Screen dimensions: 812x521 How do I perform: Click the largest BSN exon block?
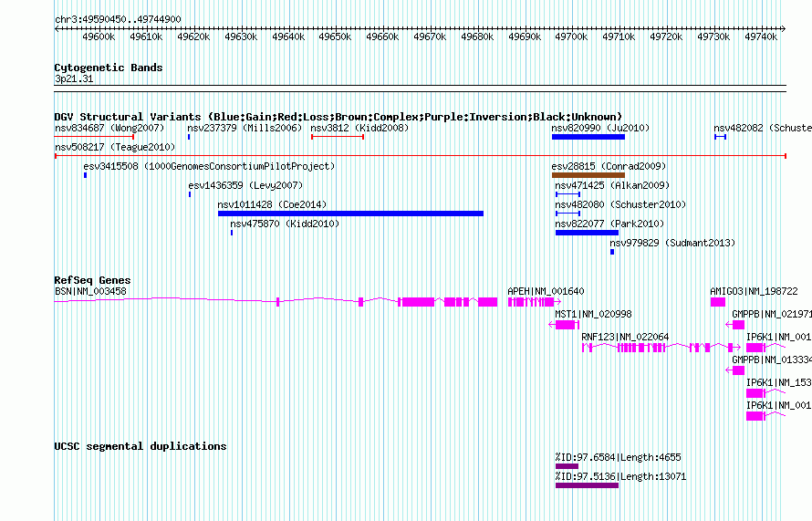point(419,302)
